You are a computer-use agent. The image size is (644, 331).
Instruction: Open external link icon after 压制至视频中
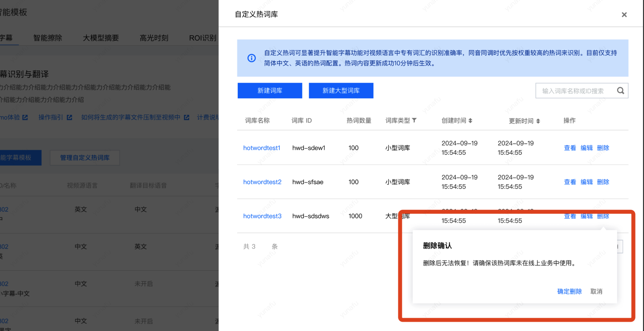pos(187,117)
